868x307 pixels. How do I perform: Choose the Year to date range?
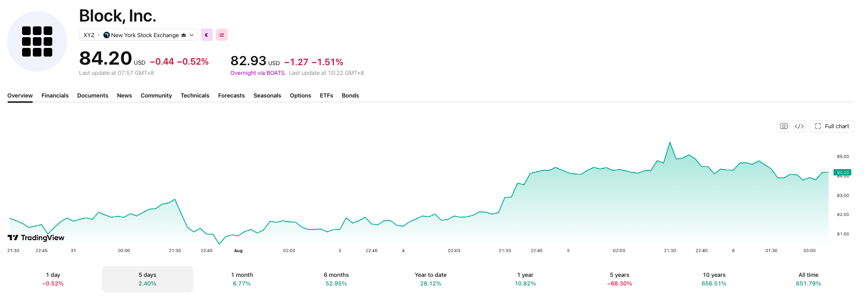tap(431, 279)
